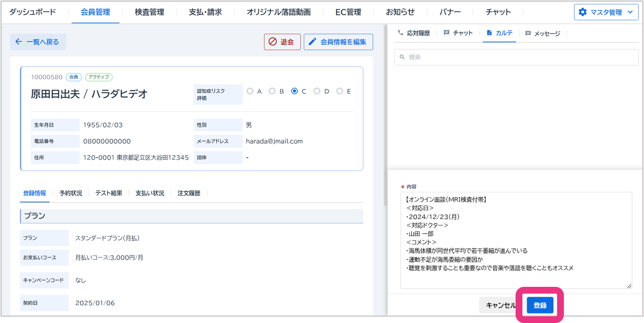Screen dimensions: 644x323
Task: Choose risk rating E radio option
Action: click(339, 91)
